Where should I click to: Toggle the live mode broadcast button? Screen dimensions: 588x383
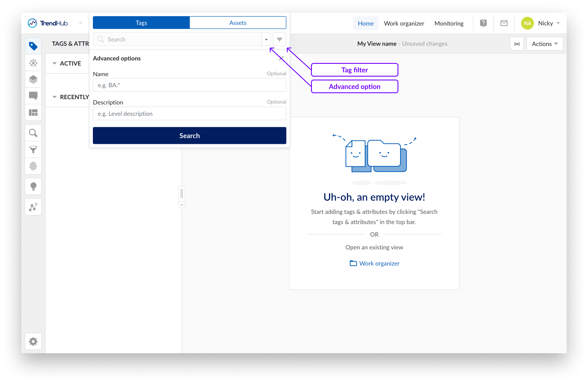517,44
